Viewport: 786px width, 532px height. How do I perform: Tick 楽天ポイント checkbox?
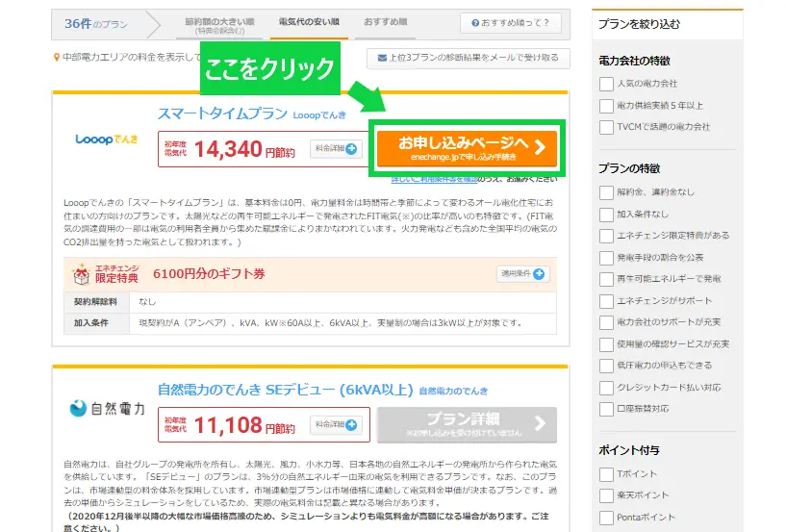[x=606, y=495]
